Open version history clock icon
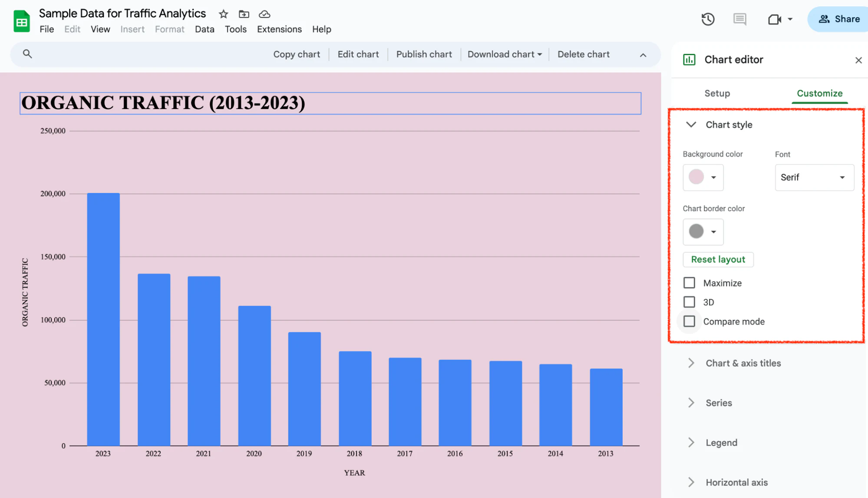The height and width of the screenshot is (498, 868). pos(708,19)
